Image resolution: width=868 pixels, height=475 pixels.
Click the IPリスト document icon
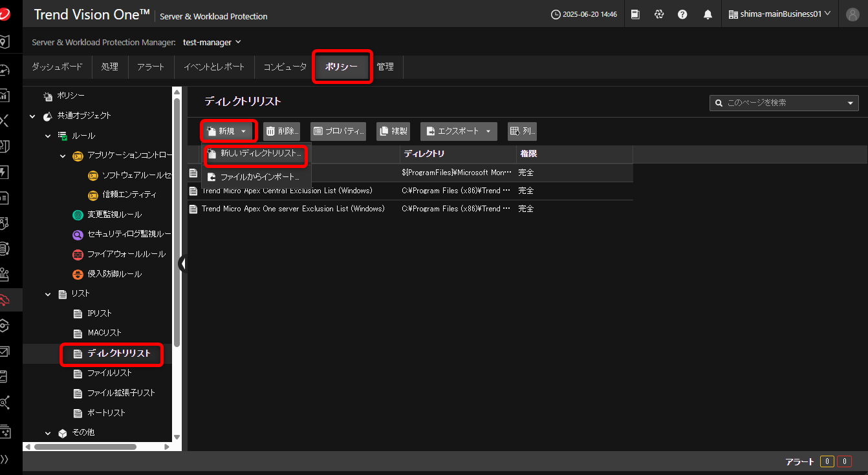(x=78, y=314)
